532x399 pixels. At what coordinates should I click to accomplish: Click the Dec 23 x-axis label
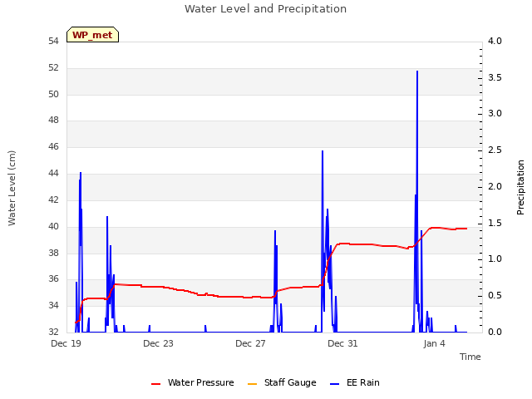(158, 343)
